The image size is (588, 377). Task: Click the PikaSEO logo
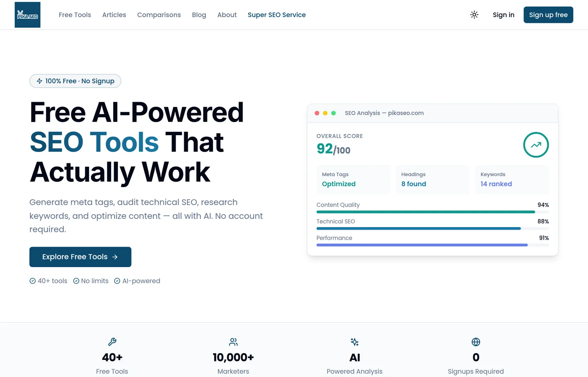(x=27, y=15)
